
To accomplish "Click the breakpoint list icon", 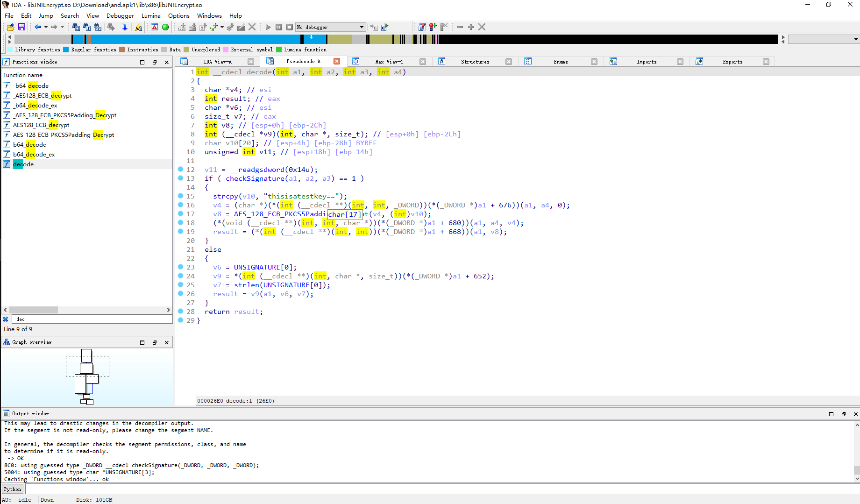I will pyautogui.click(x=422, y=27).
